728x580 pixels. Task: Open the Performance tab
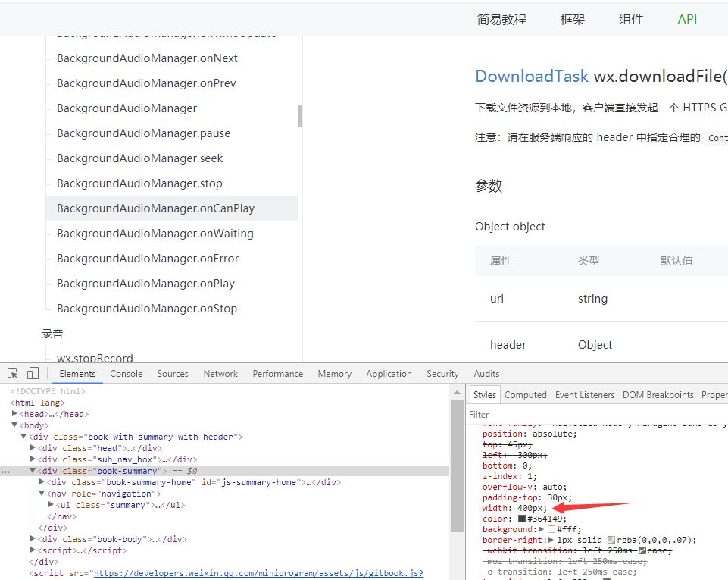tap(278, 374)
